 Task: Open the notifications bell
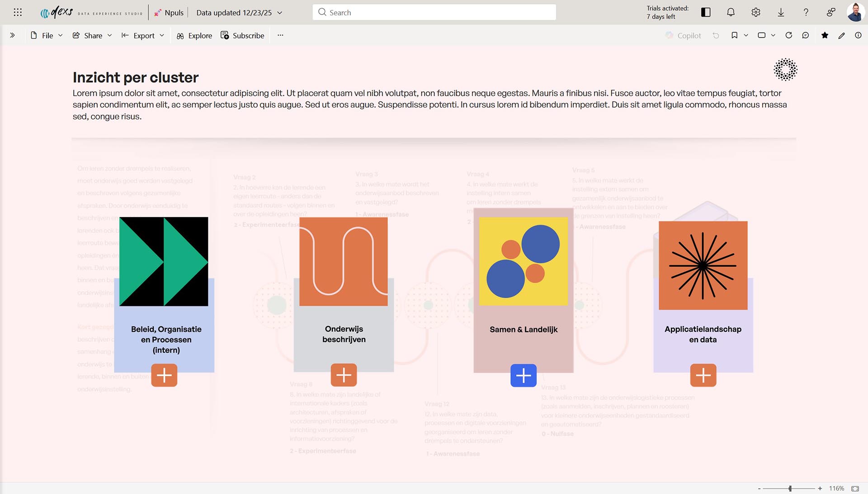click(x=731, y=12)
